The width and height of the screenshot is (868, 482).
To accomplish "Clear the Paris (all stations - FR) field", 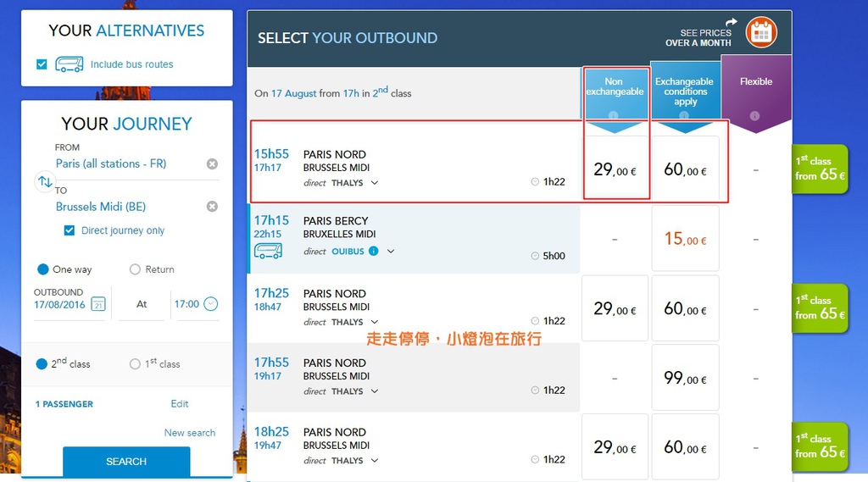I will click(x=212, y=163).
